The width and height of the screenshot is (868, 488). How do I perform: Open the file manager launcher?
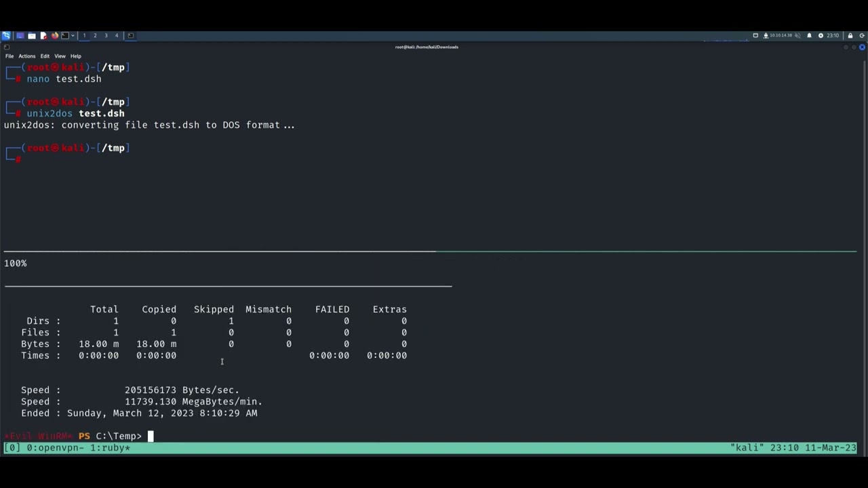[32, 35]
